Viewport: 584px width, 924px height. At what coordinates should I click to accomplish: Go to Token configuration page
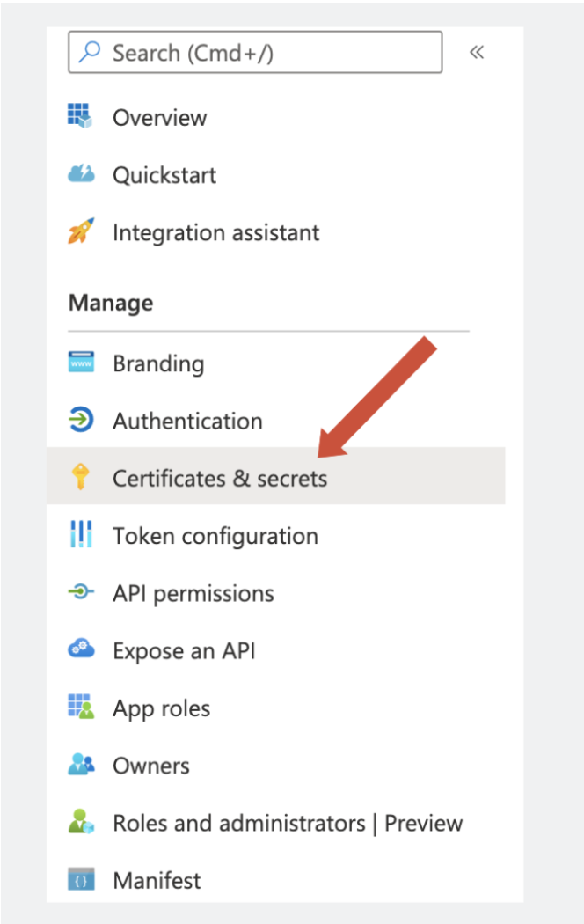click(215, 536)
